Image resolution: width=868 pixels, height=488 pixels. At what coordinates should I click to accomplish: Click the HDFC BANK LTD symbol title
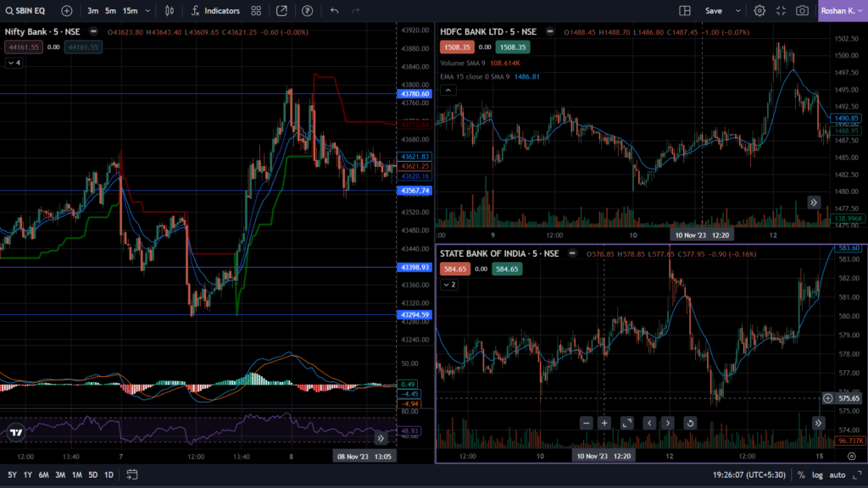click(x=488, y=32)
